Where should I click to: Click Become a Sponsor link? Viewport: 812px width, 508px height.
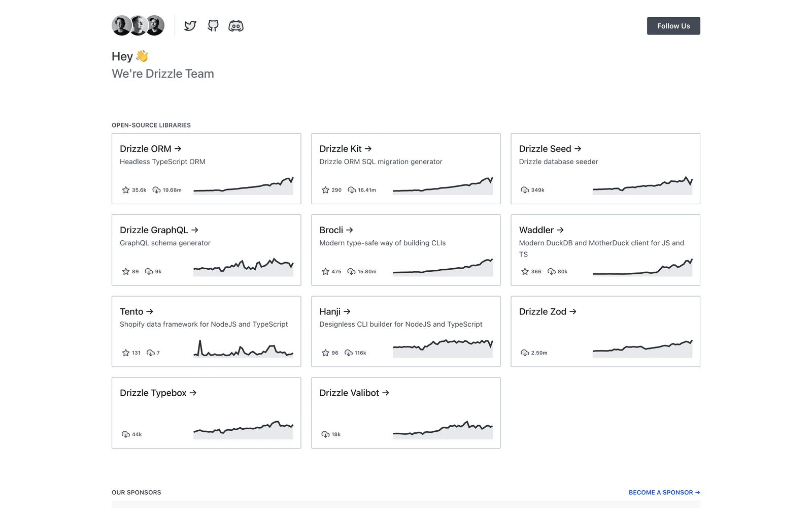click(664, 492)
